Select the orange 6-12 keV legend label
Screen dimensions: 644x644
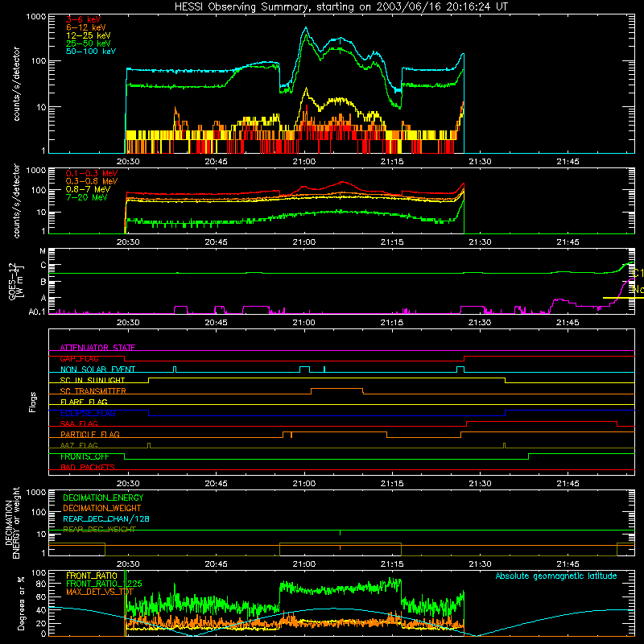86,27
